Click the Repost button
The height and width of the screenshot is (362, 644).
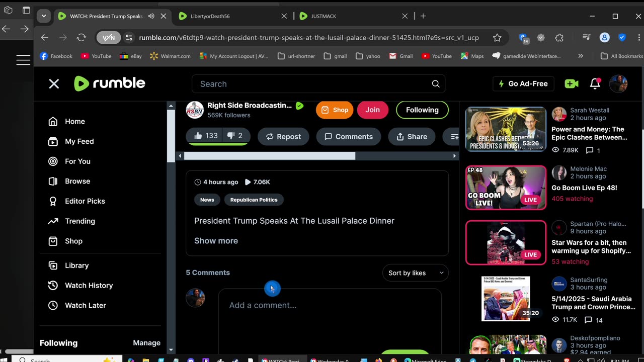pos(283,137)
